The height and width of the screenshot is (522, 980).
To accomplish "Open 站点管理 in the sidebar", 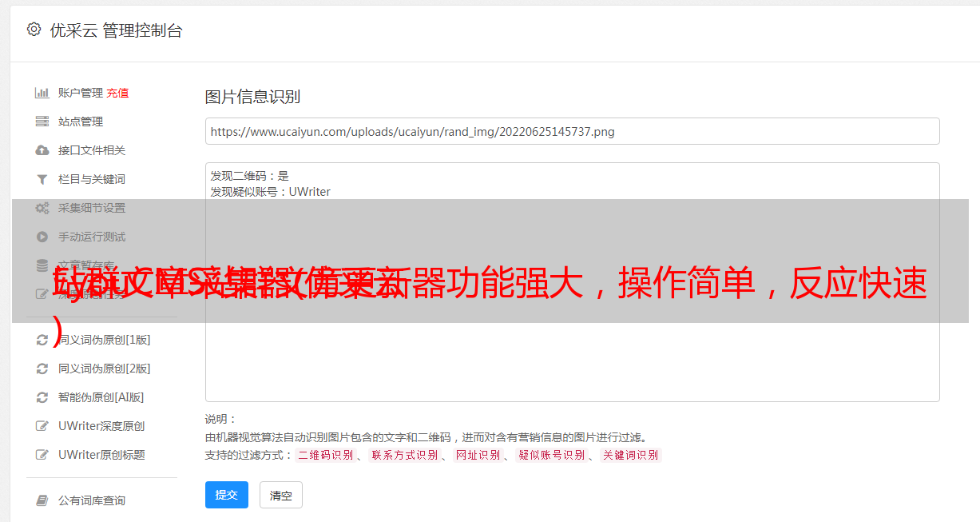I will click(x=81, y=122).
